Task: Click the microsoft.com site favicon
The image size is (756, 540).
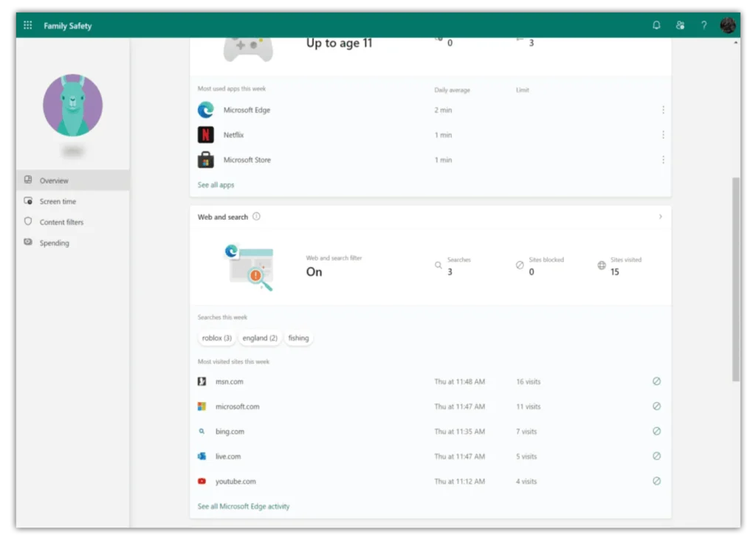Action: (202, 406)
